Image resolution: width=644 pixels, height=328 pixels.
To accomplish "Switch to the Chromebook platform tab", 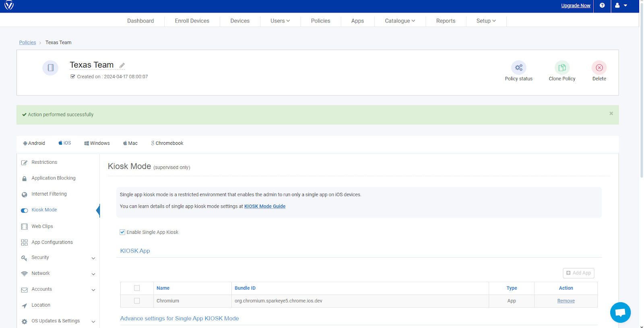I will tap(167, 143).
